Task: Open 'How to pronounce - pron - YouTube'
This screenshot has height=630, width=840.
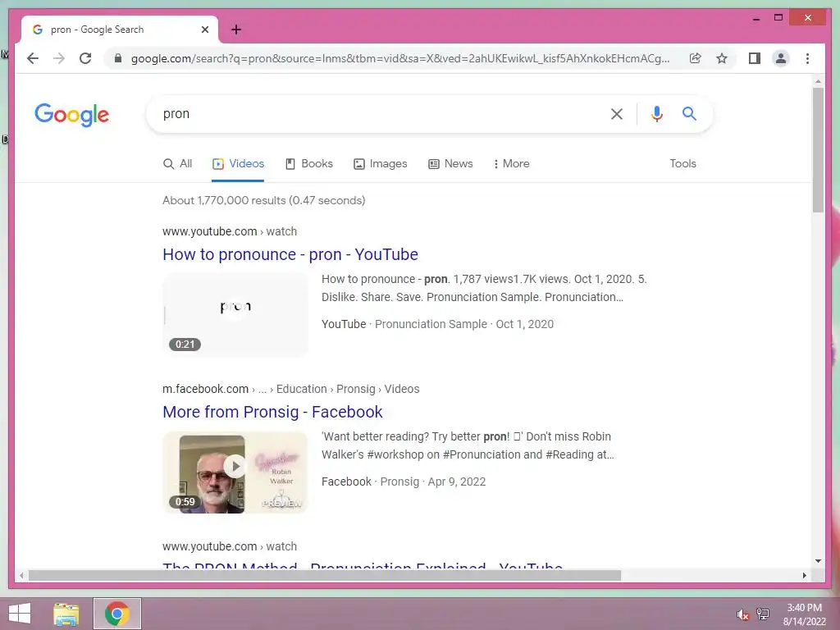Action: tap(290, 254)
